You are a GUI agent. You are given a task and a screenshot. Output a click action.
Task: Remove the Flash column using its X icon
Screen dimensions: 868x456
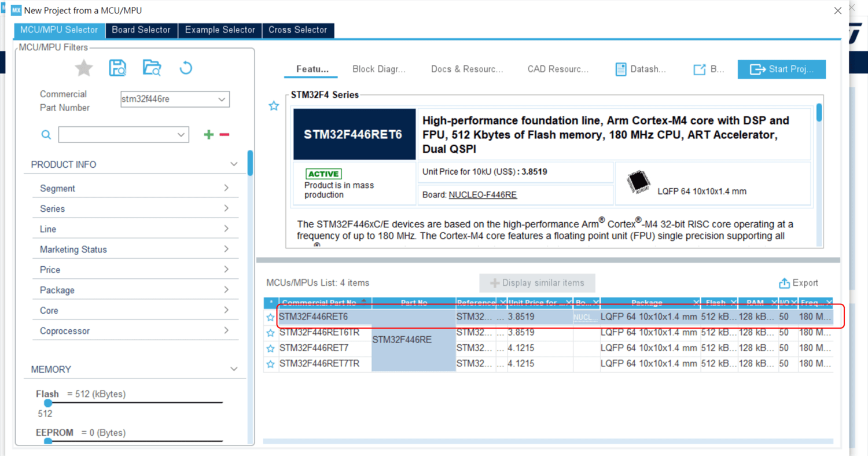click(x=733, y=303)
